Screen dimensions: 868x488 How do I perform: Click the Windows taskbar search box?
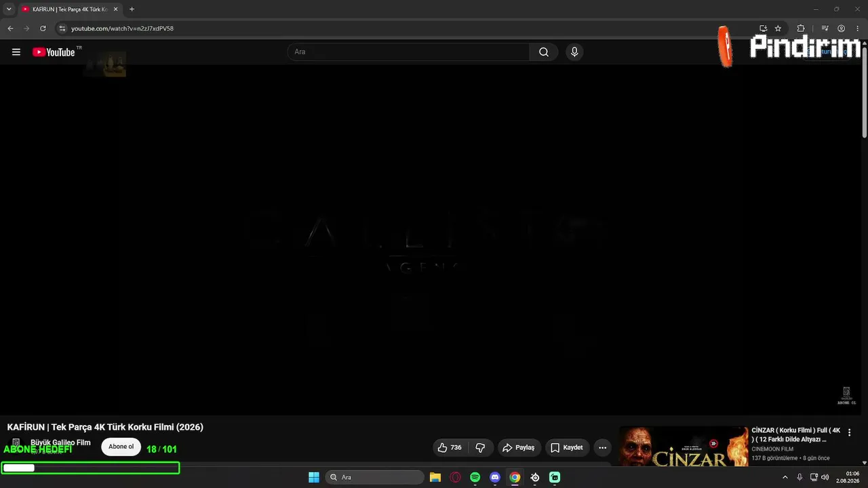(x=375, y=477)
